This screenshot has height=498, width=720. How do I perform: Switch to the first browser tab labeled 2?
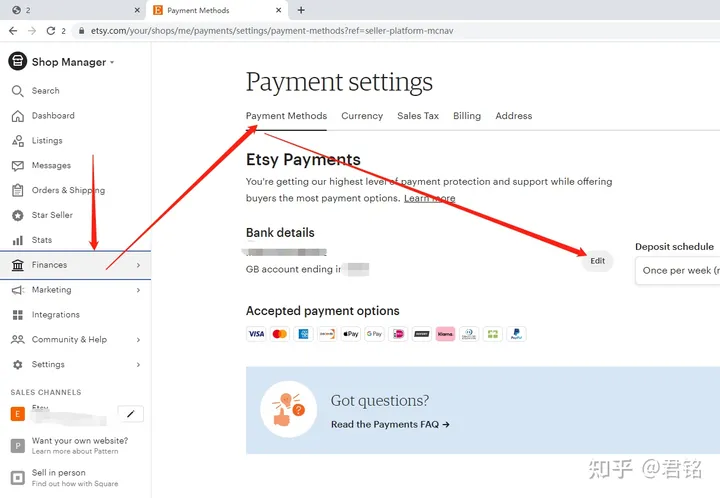pos(73,10)
